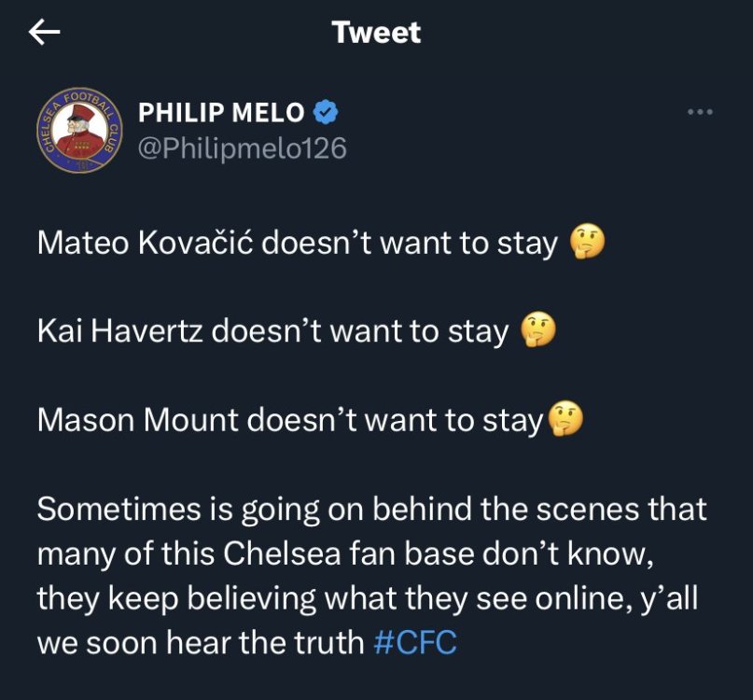Screen dimensions: 753x700
Task: Click the @Philipmelo126 handle
Action: click(x=242, y=148)
